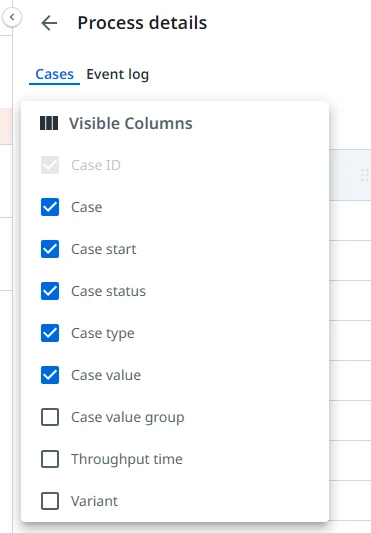Enable the Throughput time checkbox

[50, 459]
